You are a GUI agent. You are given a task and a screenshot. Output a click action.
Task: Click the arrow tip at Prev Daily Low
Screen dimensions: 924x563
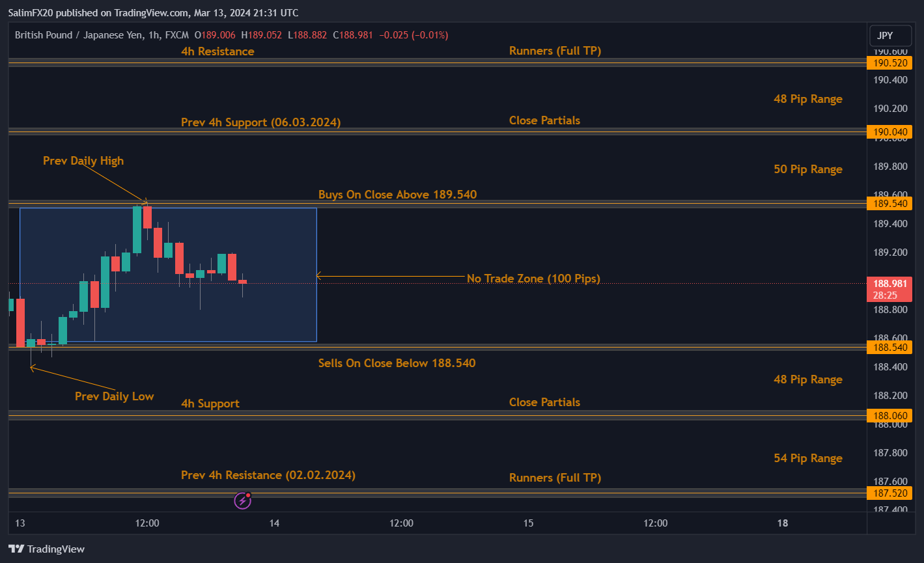click(31, 368)
